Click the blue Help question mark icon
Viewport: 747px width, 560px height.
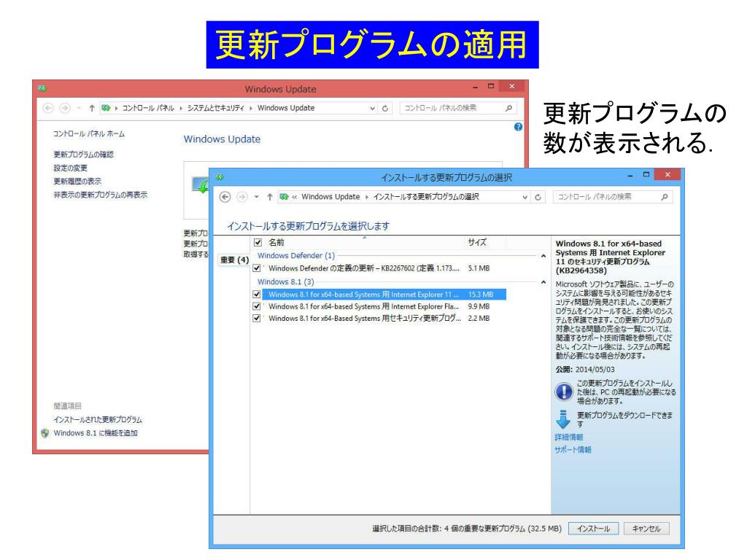pos(519,127)
